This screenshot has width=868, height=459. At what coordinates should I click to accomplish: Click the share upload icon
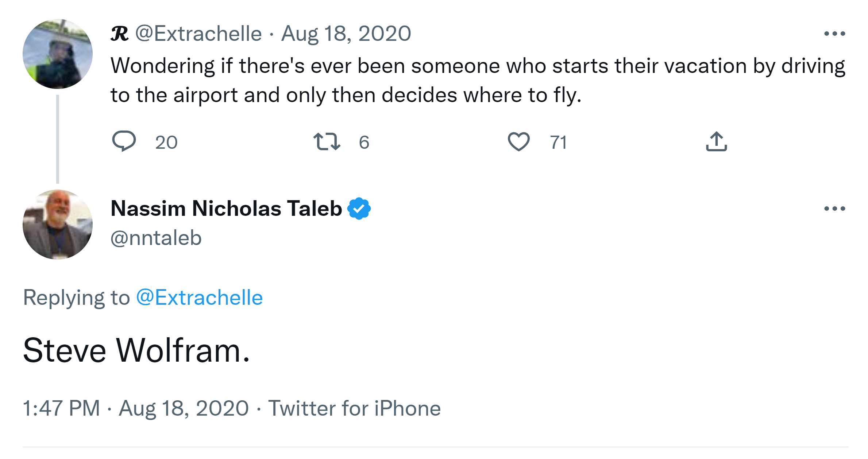click(x=716, y=141)
